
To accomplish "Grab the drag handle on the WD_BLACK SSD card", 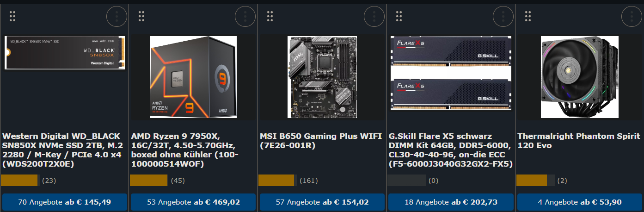I will point(13,16).
